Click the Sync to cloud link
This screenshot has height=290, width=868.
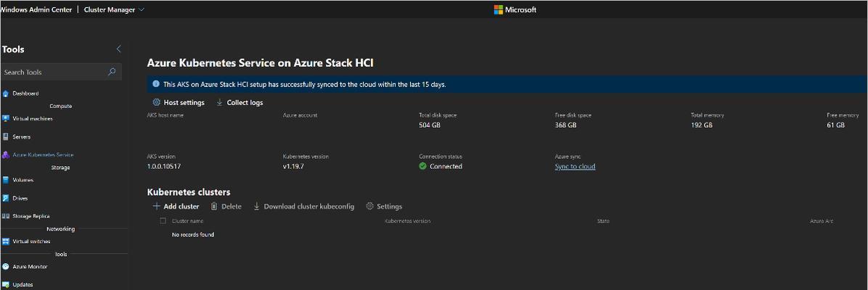[576, 167]
